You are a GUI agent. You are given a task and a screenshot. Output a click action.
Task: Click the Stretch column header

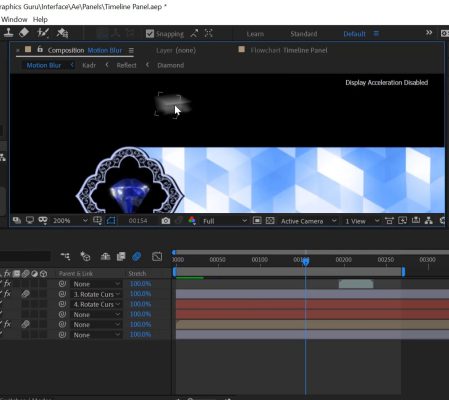(137, 274)
